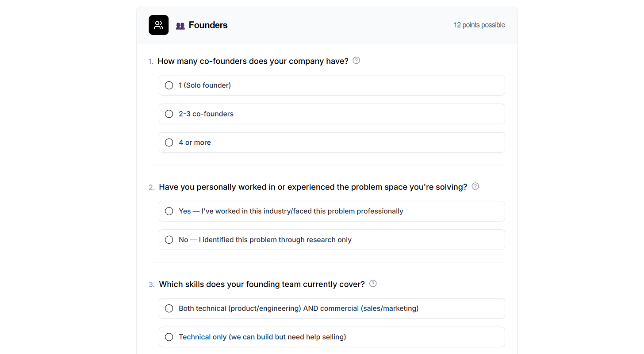Select "Yes — I've worked in this industry" radio
This screenshot has height=354, width=644.
click(x=169, y=212)
